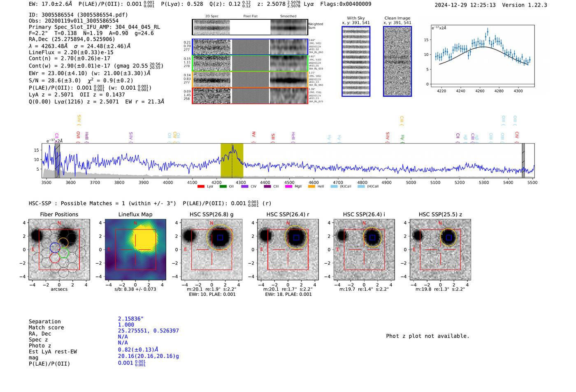
Task: Click the EWr: 18, PLAE: 0.001 caption
Action: click(288, 295)
